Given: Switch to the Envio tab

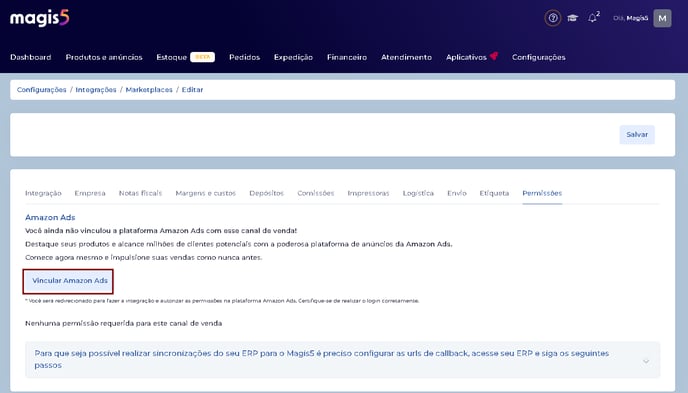Looking at the screenshot, I should 457,193.
